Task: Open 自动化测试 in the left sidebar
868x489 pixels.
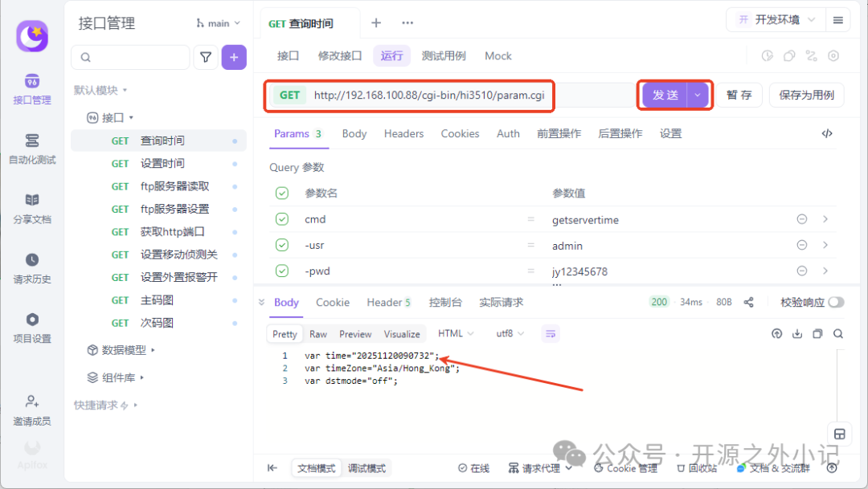Action: tap(32, 149)
